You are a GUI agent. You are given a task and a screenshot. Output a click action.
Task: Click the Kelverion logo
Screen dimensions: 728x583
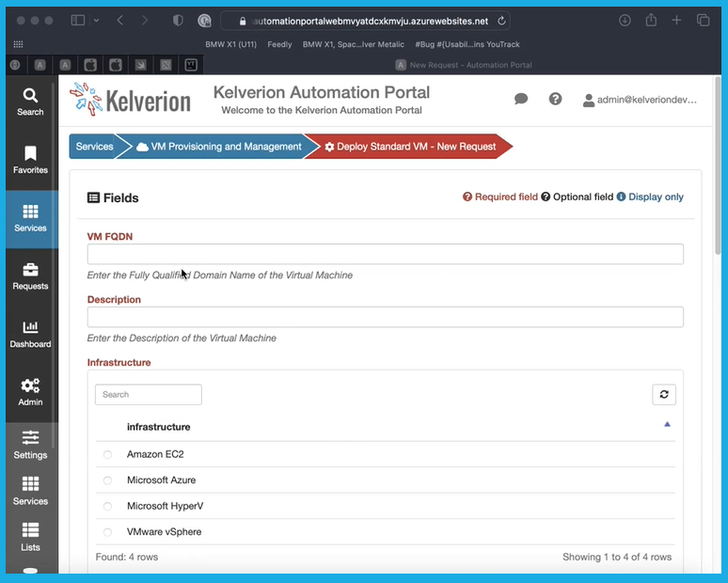[130, 100]
